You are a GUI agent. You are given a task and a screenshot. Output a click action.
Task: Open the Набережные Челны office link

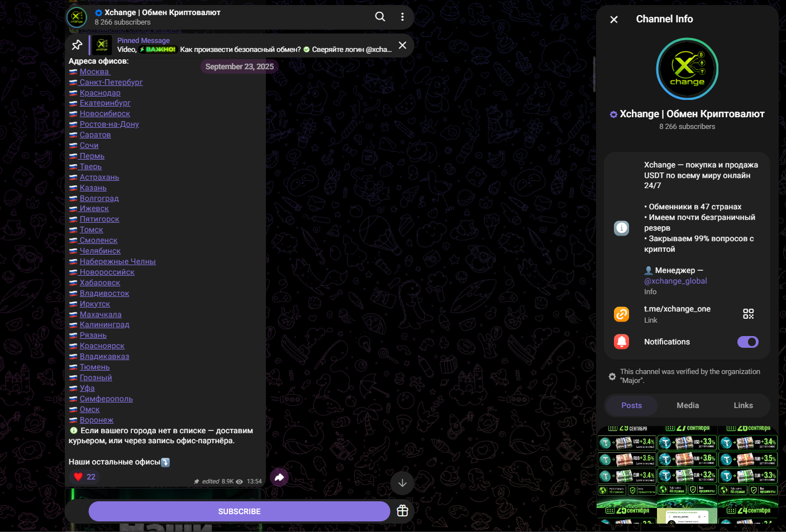[117, 261]
